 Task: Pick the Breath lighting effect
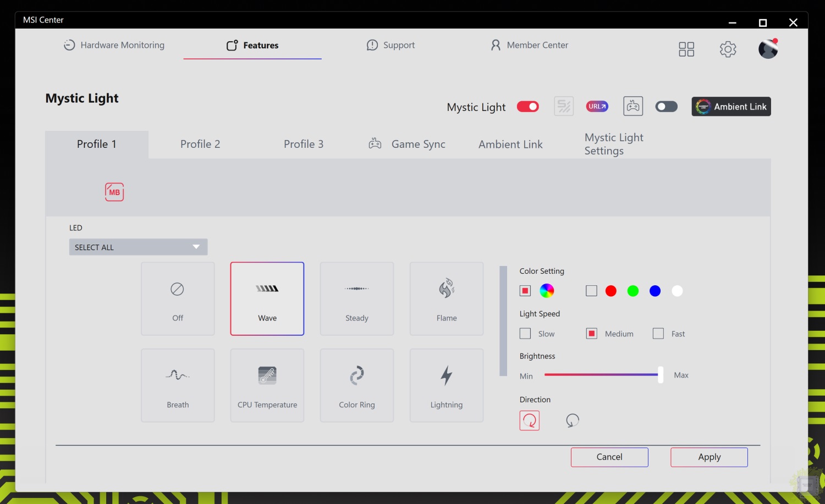tap(178, 385)
